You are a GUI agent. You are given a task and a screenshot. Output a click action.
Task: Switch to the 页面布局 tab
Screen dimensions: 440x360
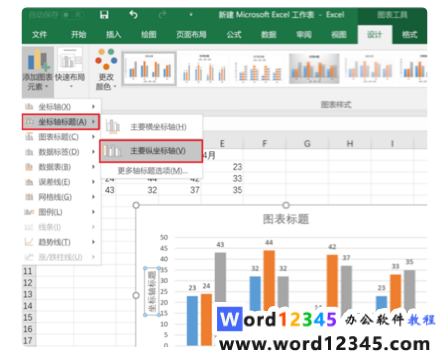(x=191, y=34)
